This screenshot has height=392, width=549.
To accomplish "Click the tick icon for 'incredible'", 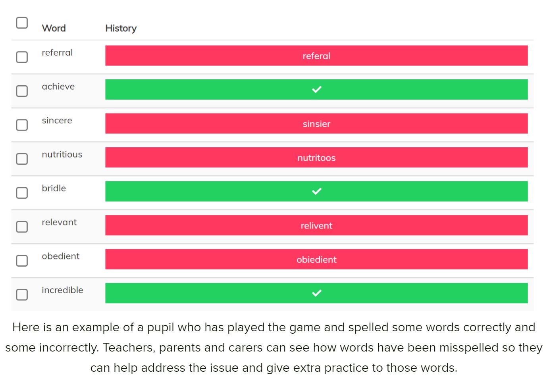I will coord(316,293).
